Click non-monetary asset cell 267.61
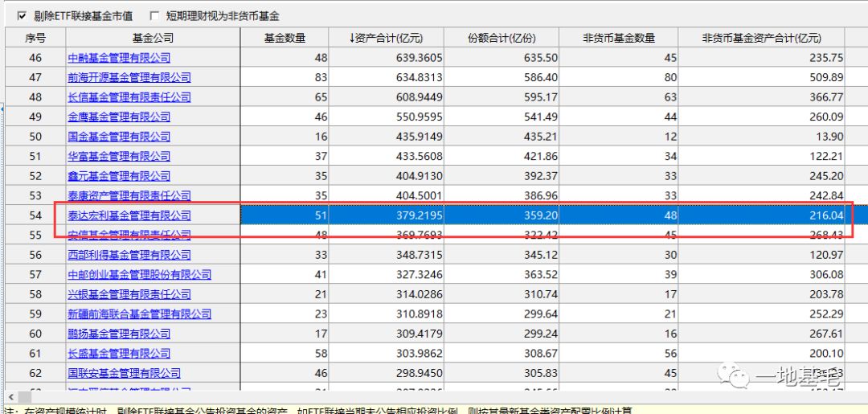This screenshot has width=868, height=414. point(762,334)
